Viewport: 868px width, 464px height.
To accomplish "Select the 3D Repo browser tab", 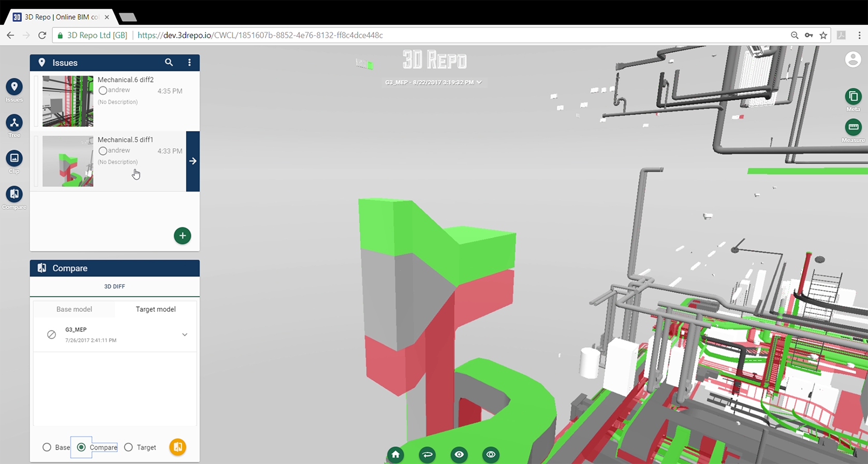I will pyautogui.click(x=61, y=17).
